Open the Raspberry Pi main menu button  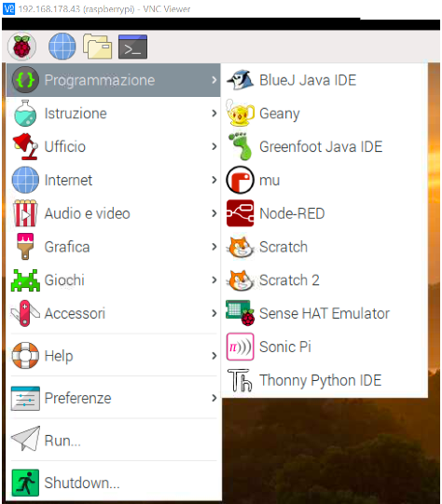coord(21,47)
